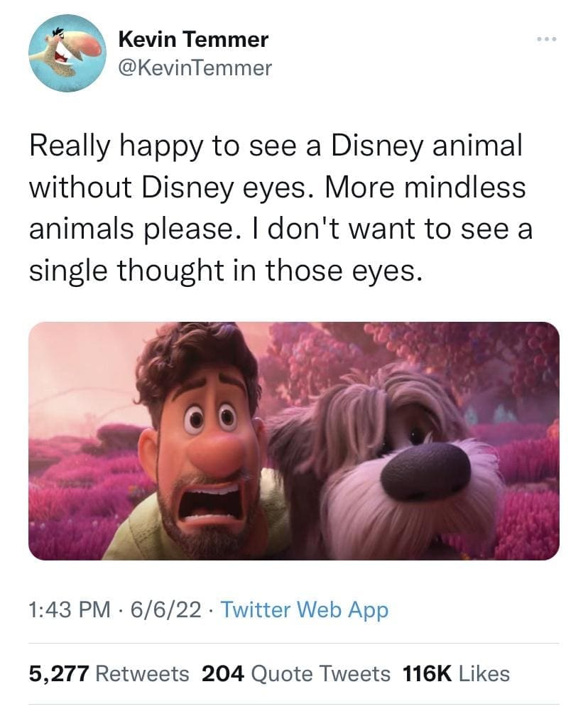The height and width of the screenshot is (721, 588).
Task: Click the 'Quote Tweets' label
Action: [x=321, y=673]
